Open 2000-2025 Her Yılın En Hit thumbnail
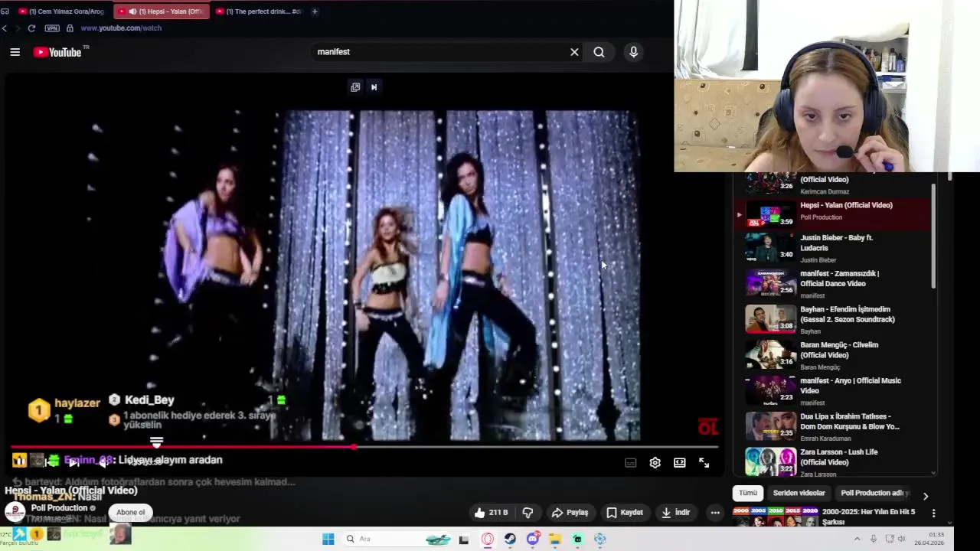The height and width of the screenshot is (551, 980). pos(774,517)
